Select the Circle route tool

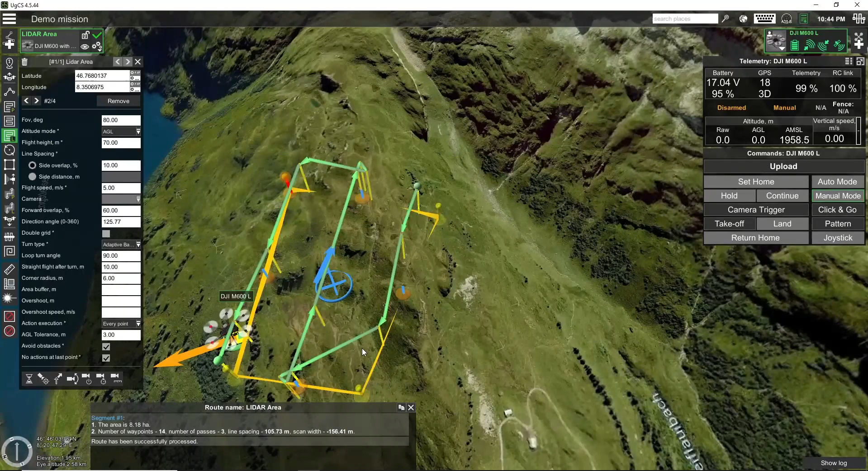tap(9, 150)
